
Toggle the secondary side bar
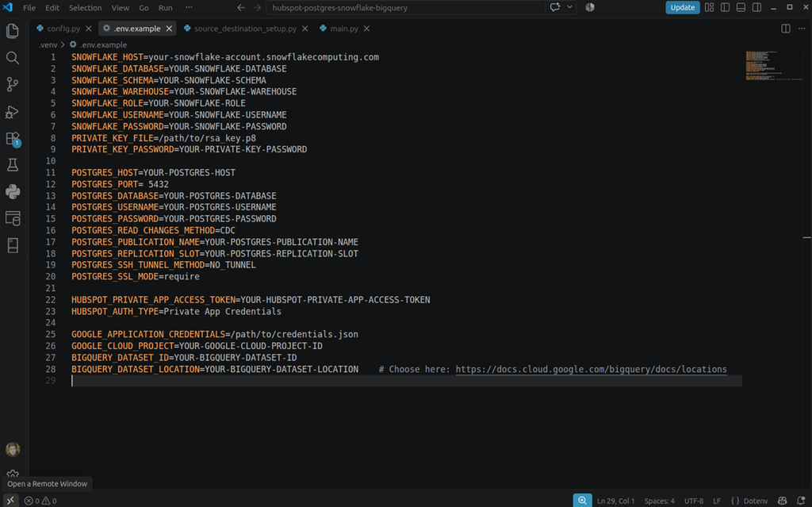coord(756,7)
